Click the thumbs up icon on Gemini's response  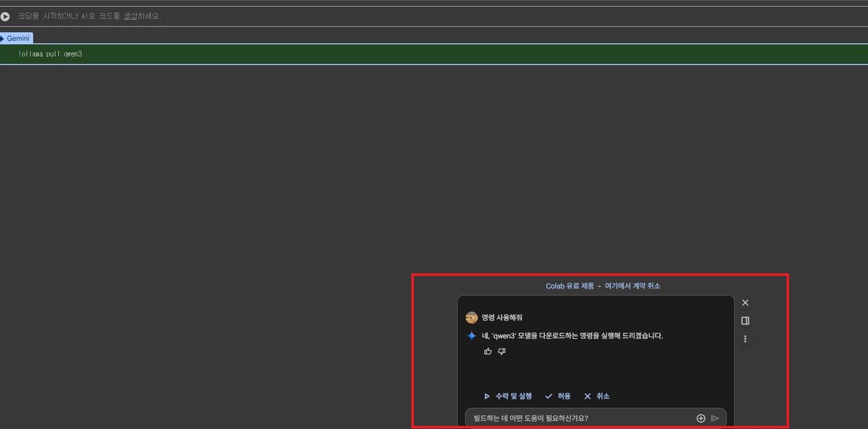coord(488,352)
